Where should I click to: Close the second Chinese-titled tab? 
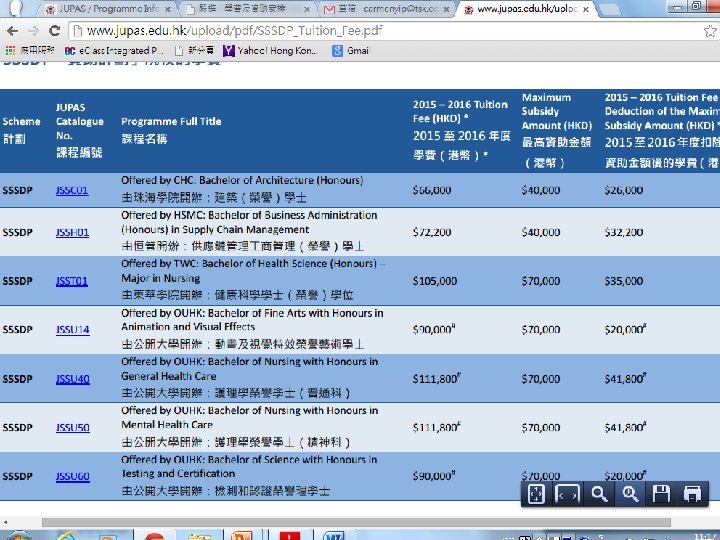pos(307,9)
